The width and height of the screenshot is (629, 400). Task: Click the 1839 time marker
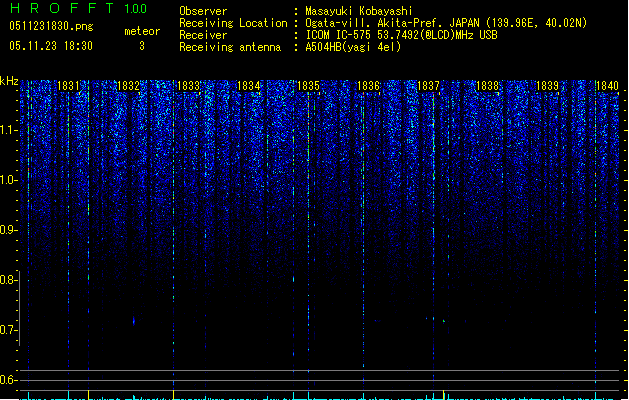tap(548, 85)
